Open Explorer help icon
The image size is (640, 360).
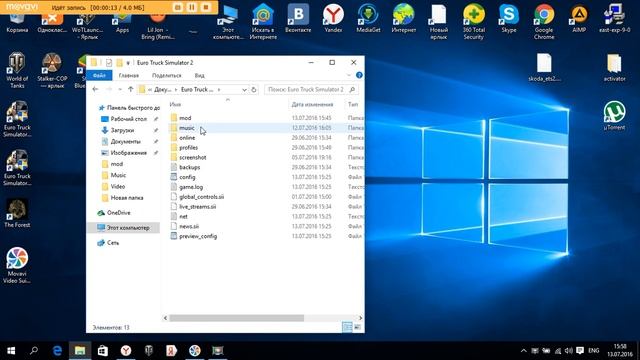point(359,75)
